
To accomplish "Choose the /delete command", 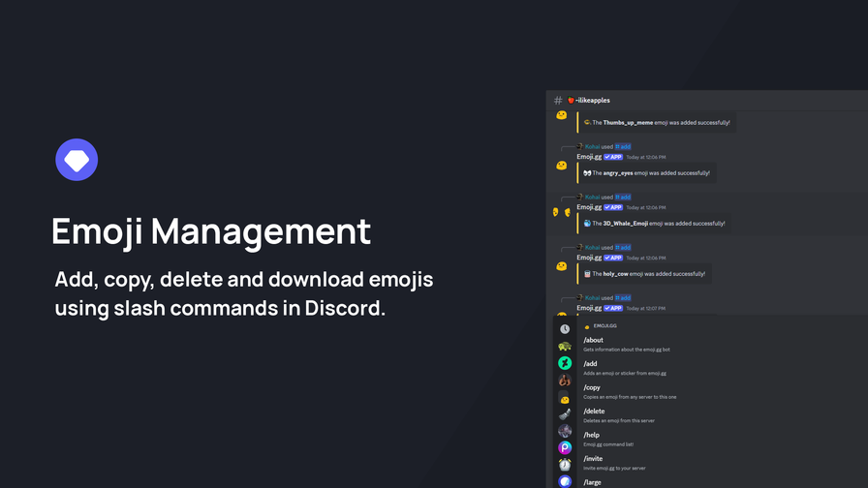I will point(594,412).
